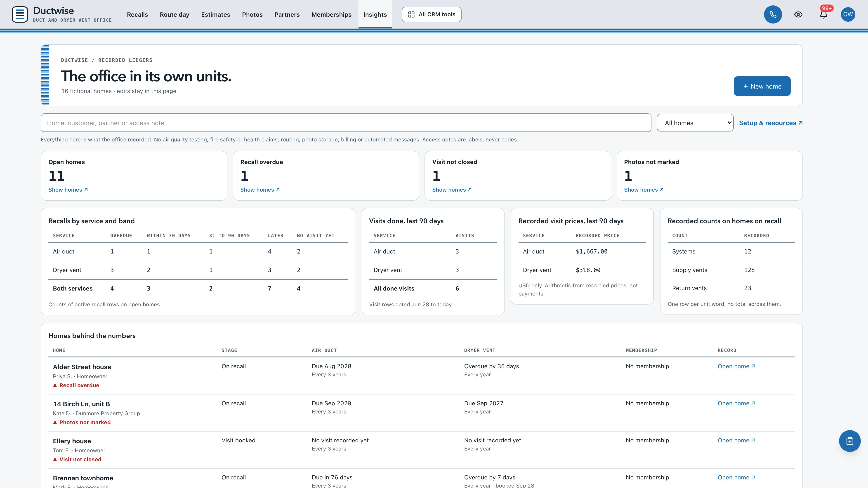Open the Setup & resources link
Image resolution: width=868 pixels, height=488 pixels.
point(771,123)
